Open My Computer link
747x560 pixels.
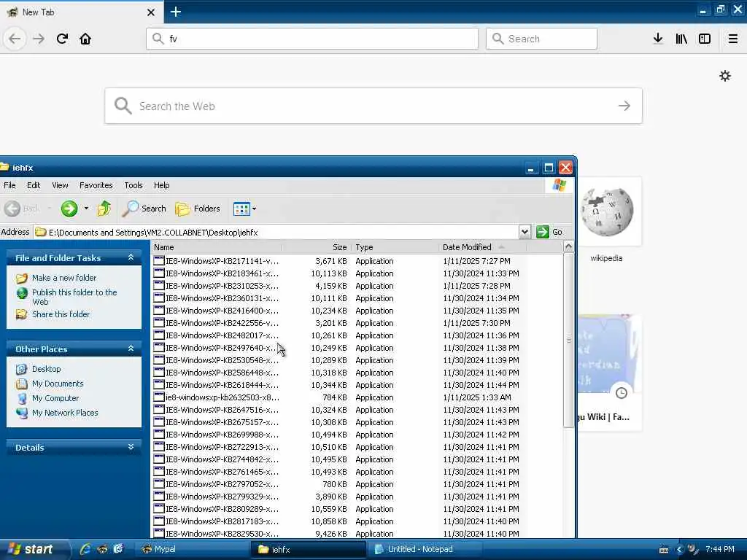[x=55, y=398]
